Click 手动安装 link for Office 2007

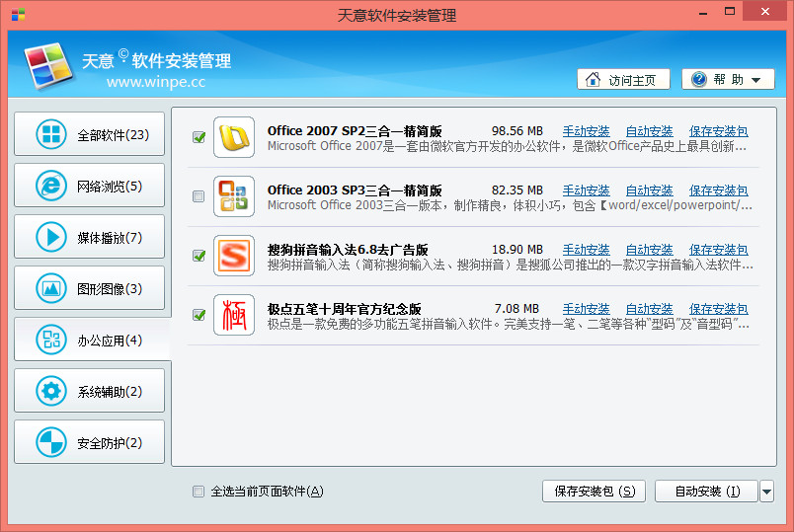click(586, 131)
